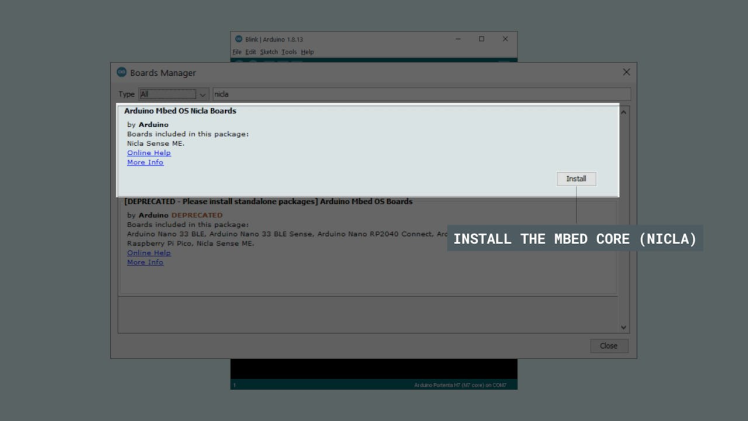This screenshot has width=748, height=421.
Task: Close the Boards Manager with the Close button
Action: pyautogui.click(x=609, y=346)
